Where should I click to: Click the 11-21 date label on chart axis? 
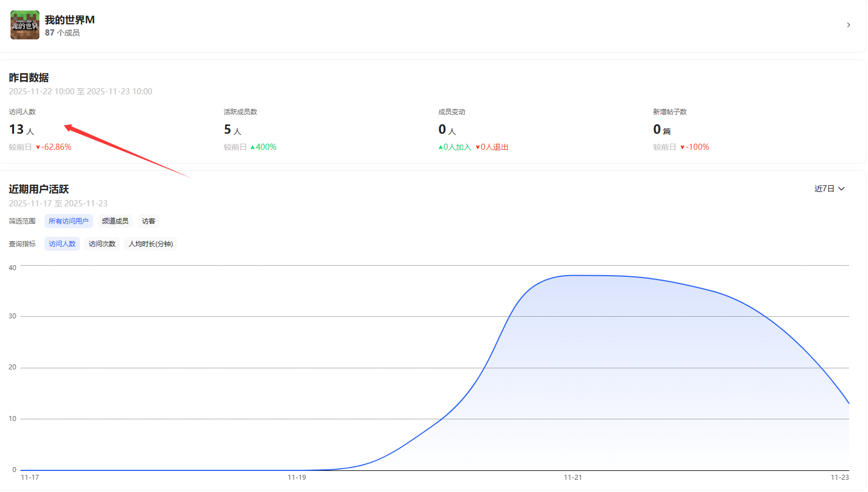573,478
